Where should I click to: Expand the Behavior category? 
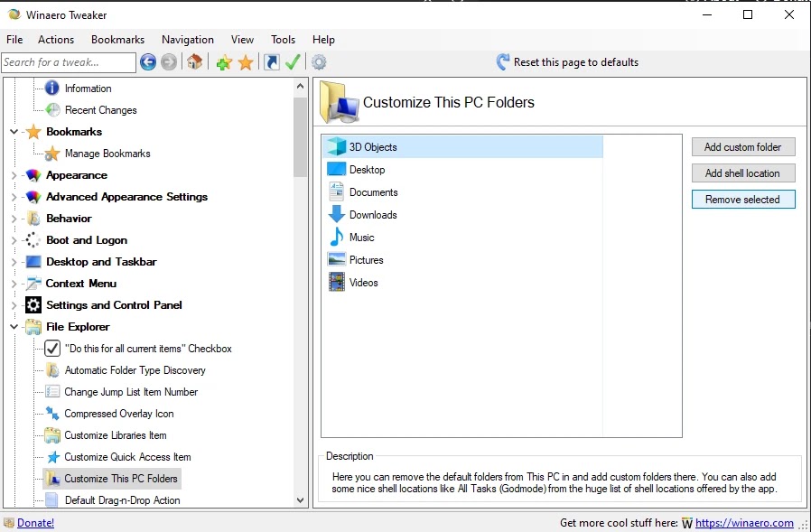click(x=14, y=219)
